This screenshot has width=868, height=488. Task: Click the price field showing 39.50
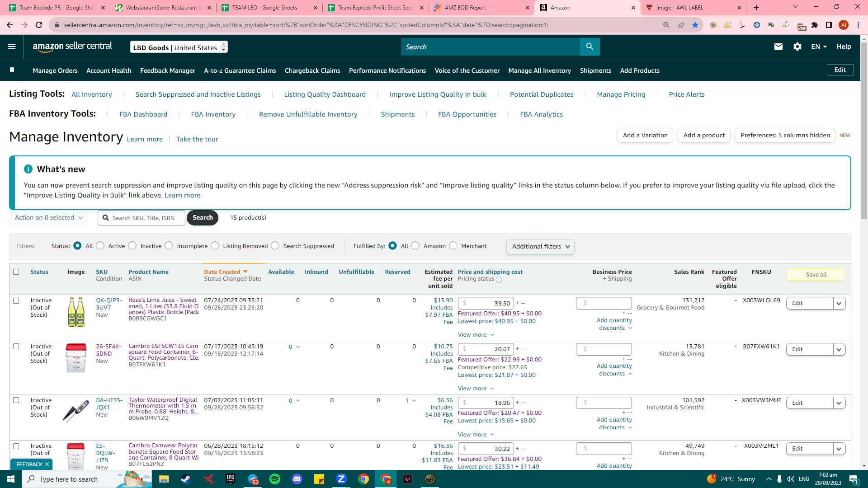pyautogui.click(x=486, y=303)
